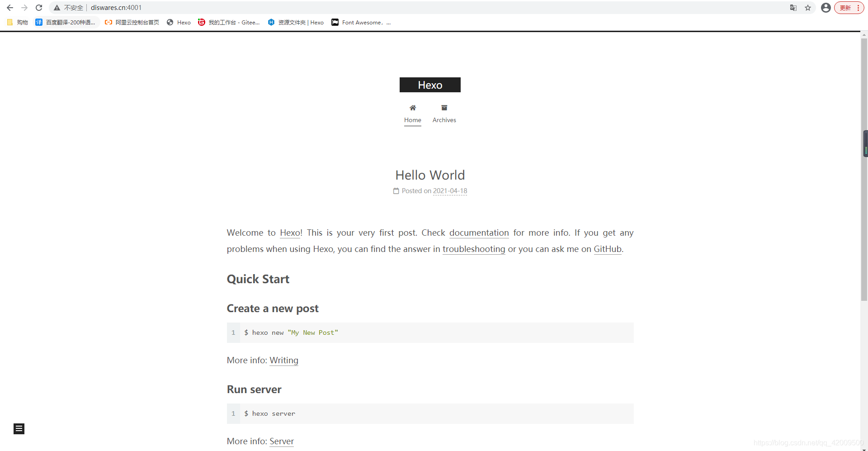Click the hexo new "My New Post" code line
868x451 pixels.
pos(291,332)
